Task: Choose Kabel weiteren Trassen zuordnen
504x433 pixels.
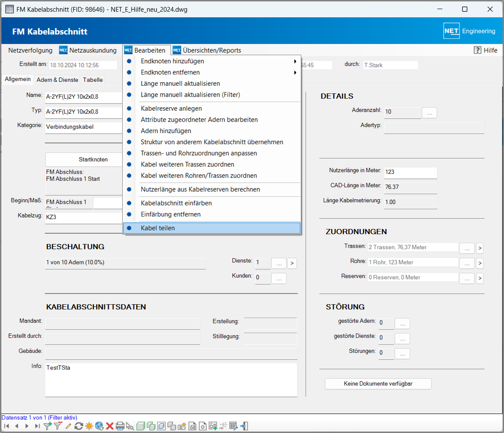Action: [x=212, y=164]
